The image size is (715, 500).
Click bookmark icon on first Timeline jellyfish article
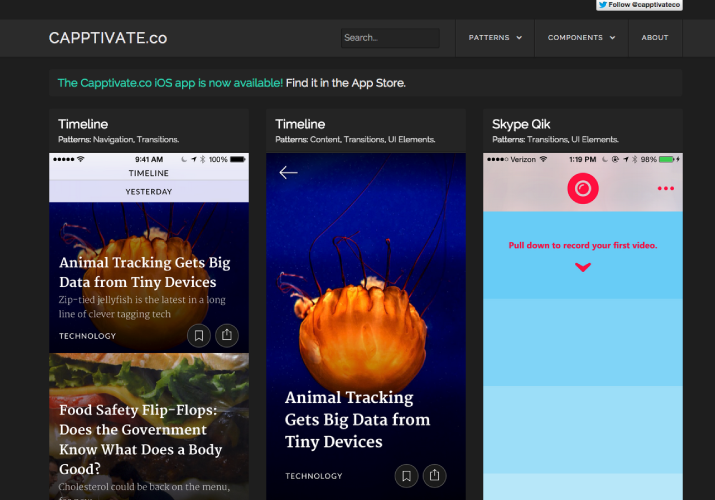199,336
